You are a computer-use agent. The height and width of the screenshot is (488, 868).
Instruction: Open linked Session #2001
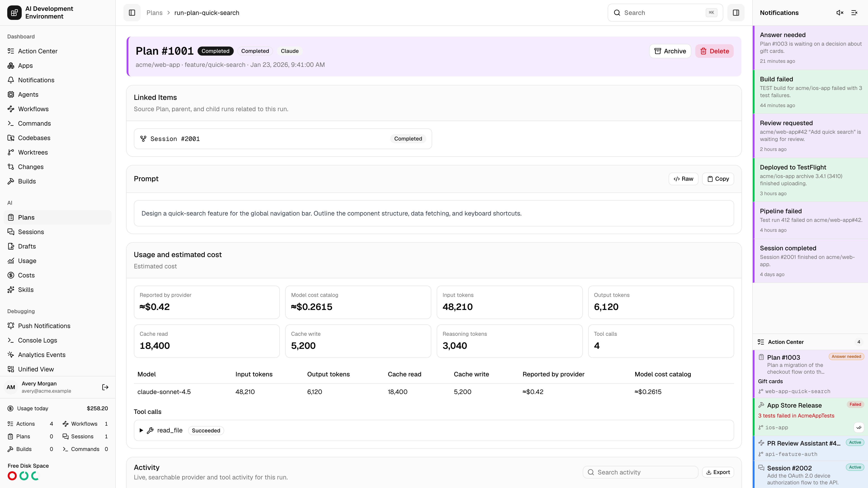(x=283, y=139)
